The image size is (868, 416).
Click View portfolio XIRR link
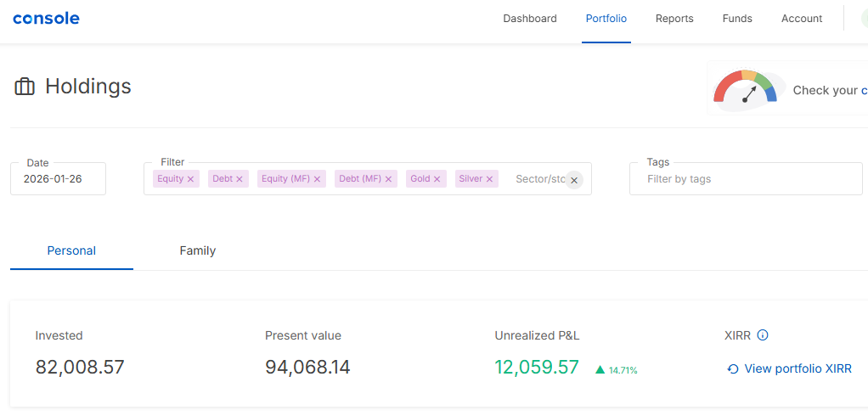tap(798, 369)
